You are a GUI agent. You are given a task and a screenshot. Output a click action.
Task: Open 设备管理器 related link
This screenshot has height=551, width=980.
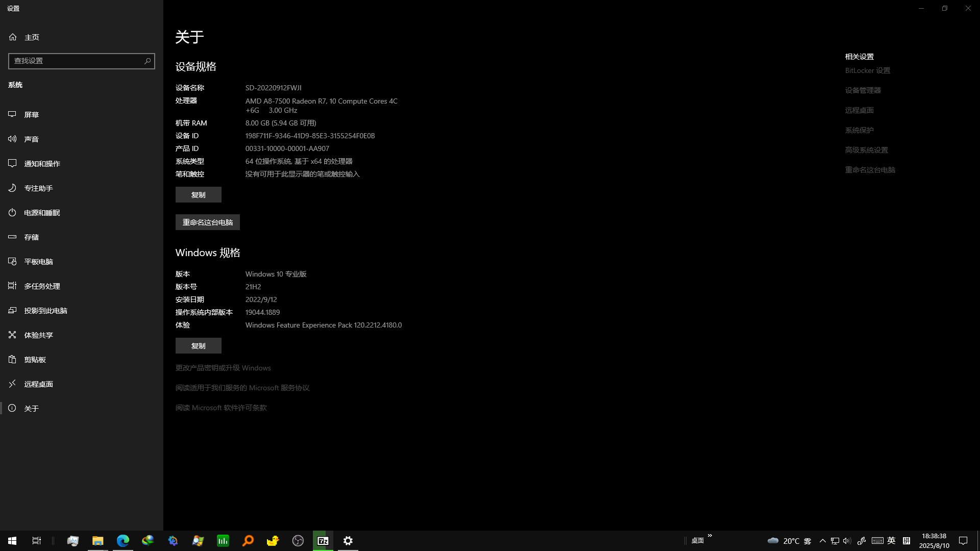point(863,90)
